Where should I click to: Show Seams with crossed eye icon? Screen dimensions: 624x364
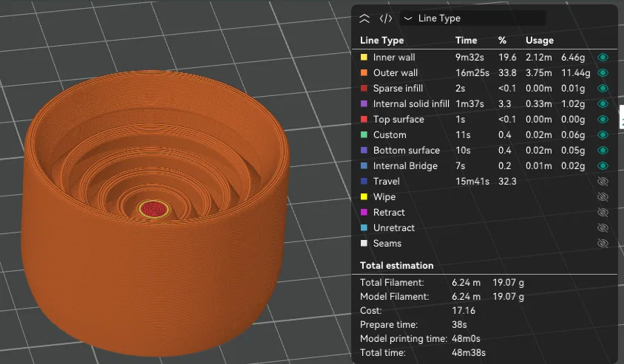click(603, 243)
